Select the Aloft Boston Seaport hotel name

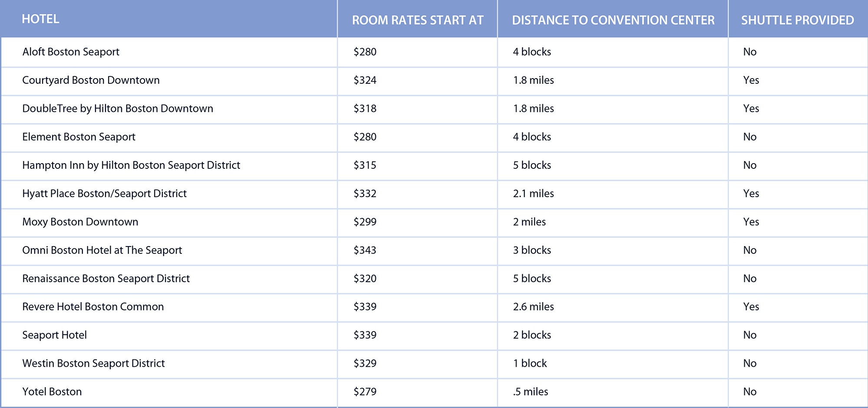(71, 52)
